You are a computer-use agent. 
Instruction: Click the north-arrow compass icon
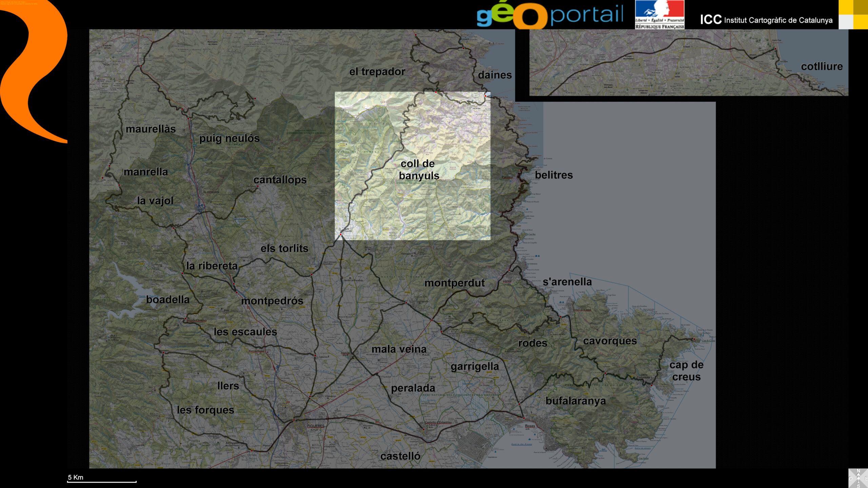tap(858, 478)
